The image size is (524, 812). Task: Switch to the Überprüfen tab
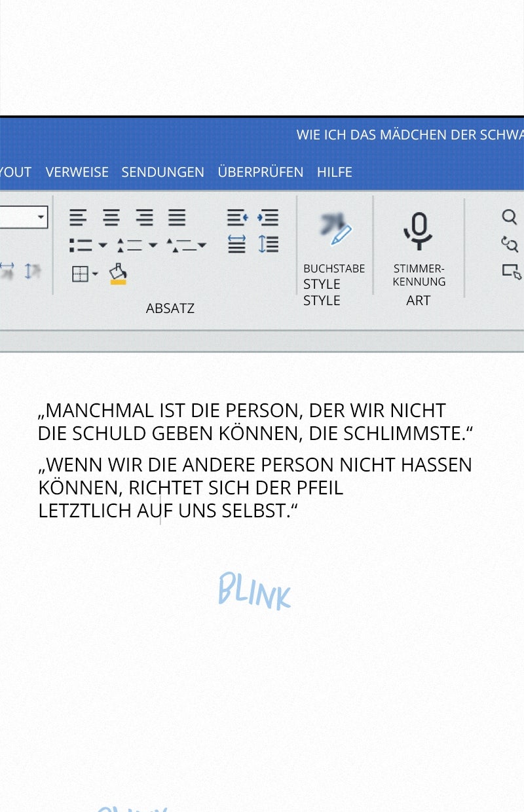(260, 172)
